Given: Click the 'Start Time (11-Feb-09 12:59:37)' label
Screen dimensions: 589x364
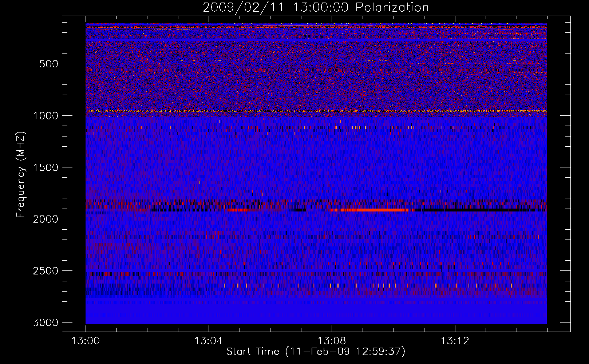Looking at the screenshot, I should (x=316, y=352).
